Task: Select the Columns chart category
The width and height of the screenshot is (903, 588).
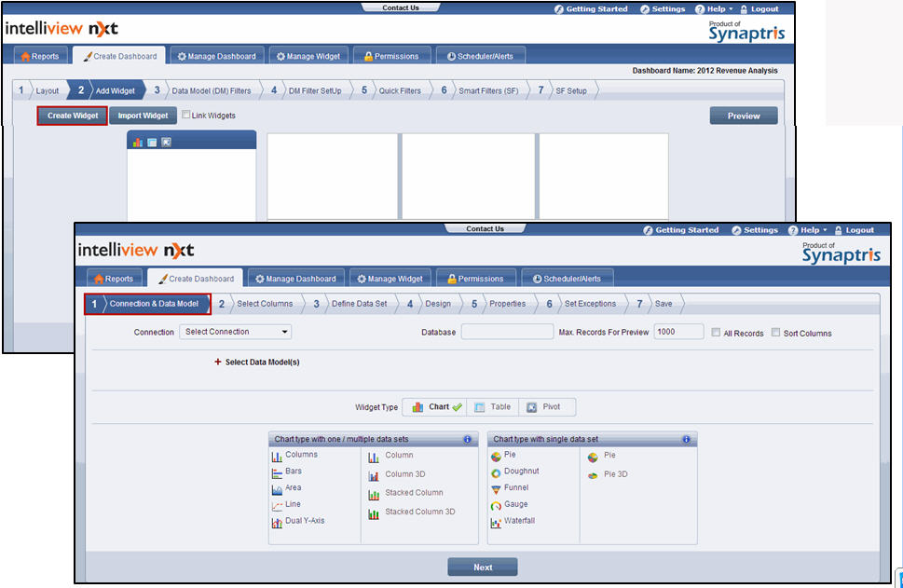Action: (294, 456)
